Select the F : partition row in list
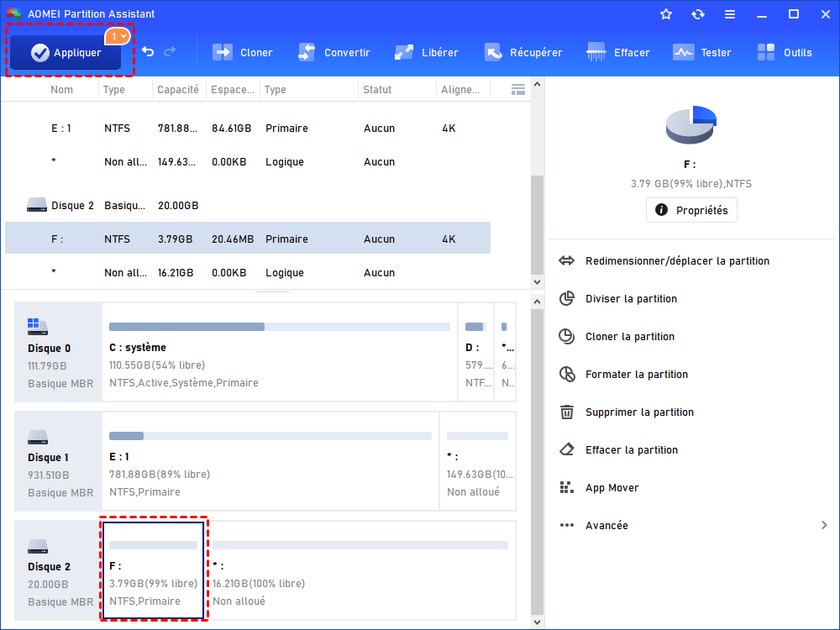 [248, 239]
